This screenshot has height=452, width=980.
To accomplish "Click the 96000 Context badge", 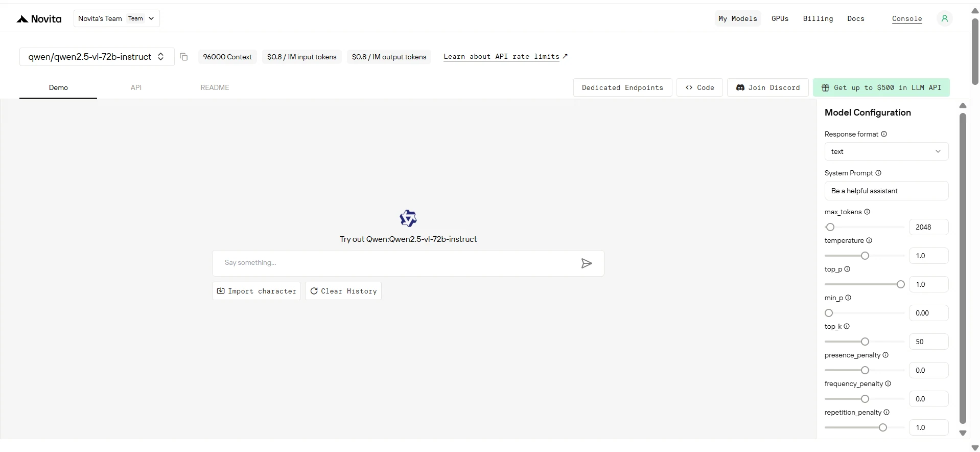I will click(227, 57).
